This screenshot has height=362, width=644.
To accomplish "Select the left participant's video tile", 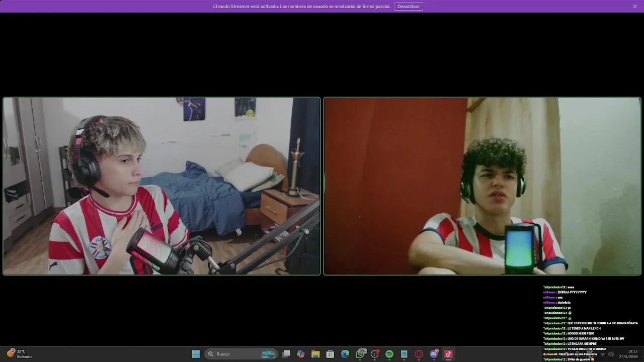I will click(x=162, y=186).
